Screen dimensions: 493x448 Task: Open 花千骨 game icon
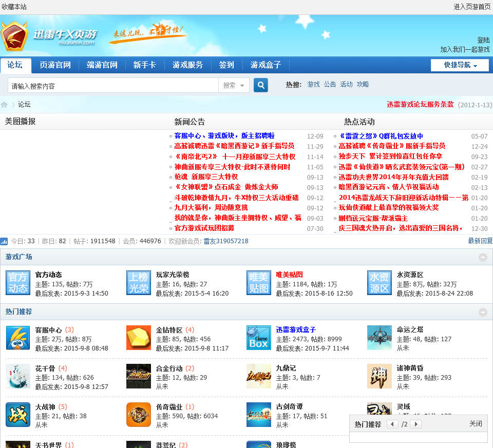tap(18, 376)
